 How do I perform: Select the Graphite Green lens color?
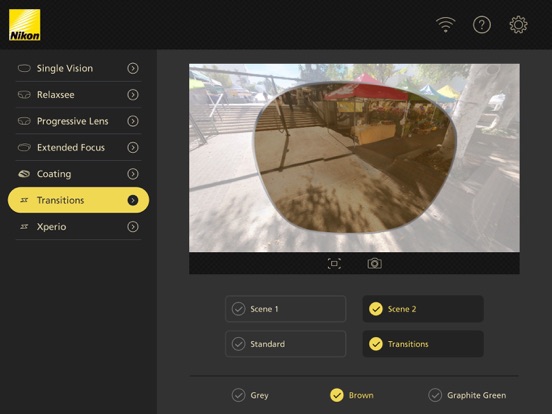tap(467, 395)
